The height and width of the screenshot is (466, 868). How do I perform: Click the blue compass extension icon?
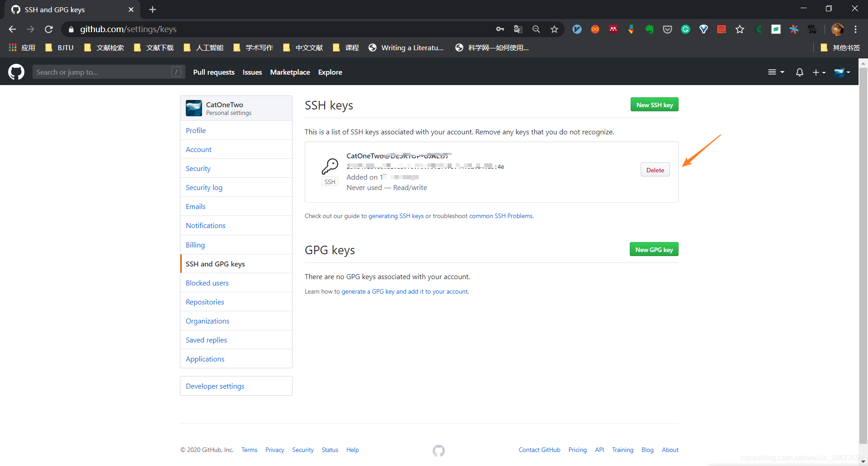[x=577, y=29]
